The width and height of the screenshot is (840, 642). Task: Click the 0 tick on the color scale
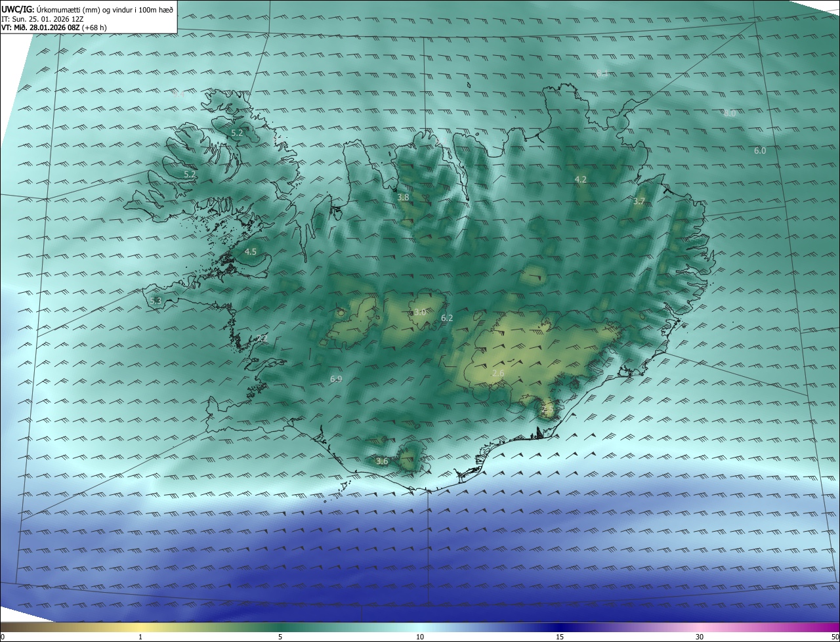(x=2, y=637)
